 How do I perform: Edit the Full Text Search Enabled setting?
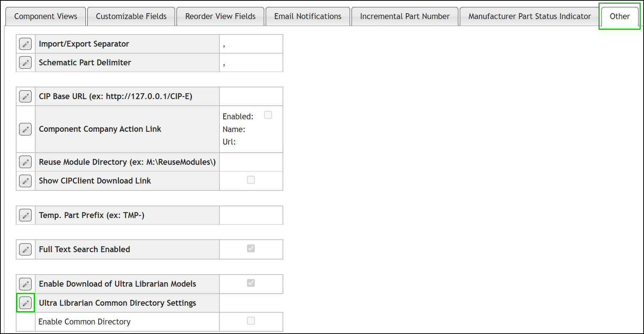click(x=25, y=249)
